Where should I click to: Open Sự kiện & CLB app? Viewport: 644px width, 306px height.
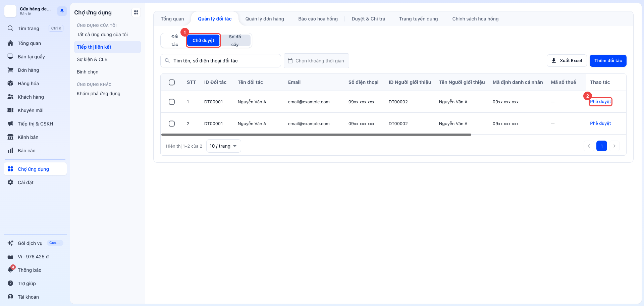click(x=107, y=59)
